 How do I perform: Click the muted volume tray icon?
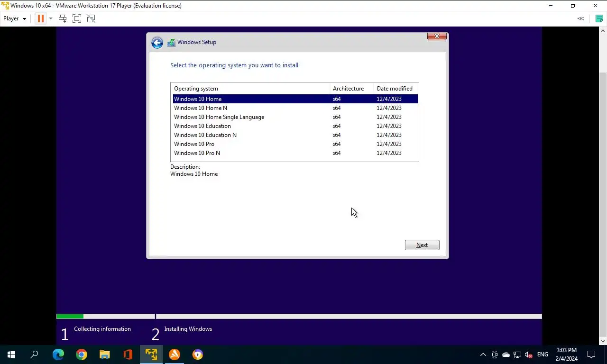click(x=529, y=355)
